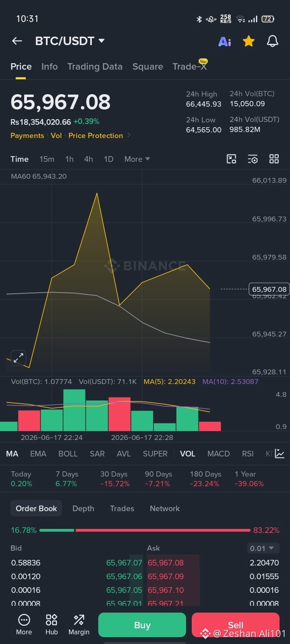Open the chart layout grid icon

tap(274, 159)
